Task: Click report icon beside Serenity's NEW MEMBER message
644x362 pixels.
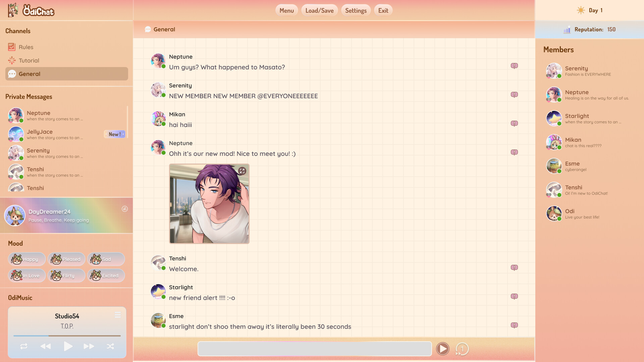Action: (514, 95)
